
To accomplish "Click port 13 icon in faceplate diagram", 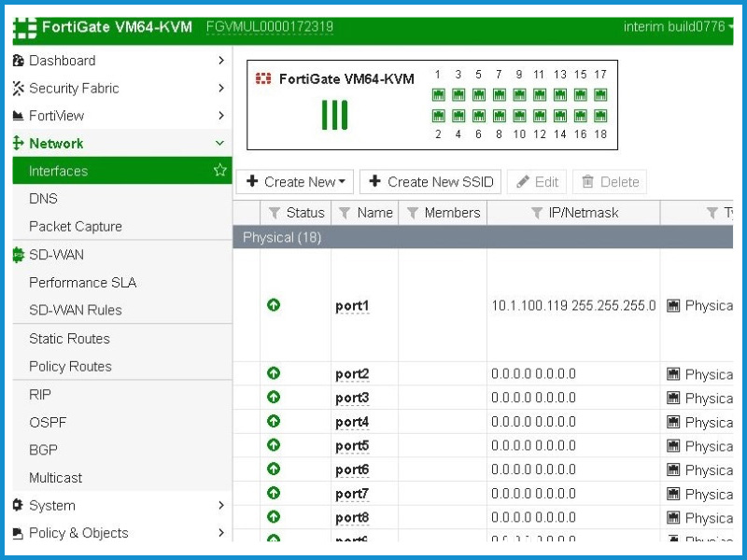I will 559,95.
